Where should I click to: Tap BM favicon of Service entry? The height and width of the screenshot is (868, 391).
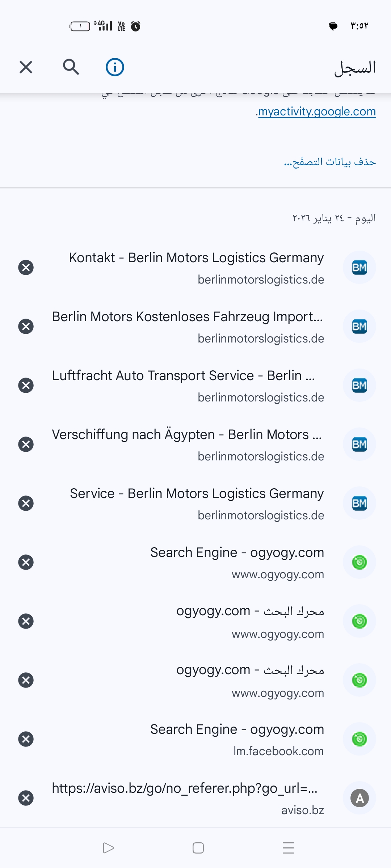pyautogui.click(x=359, y=503)
